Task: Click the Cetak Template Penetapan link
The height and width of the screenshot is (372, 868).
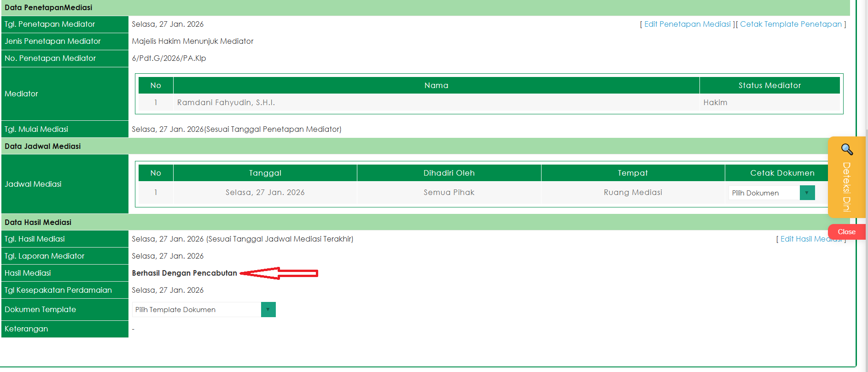Action: [791, 24]
